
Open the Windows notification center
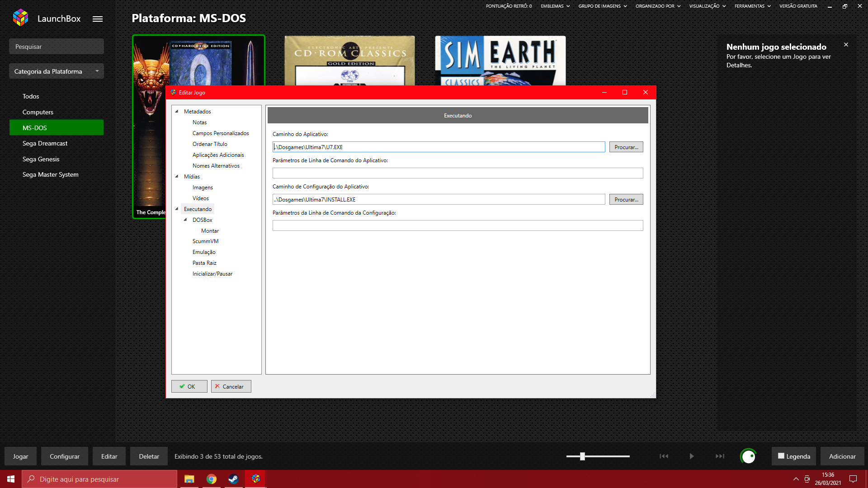(x=853, y=479)
